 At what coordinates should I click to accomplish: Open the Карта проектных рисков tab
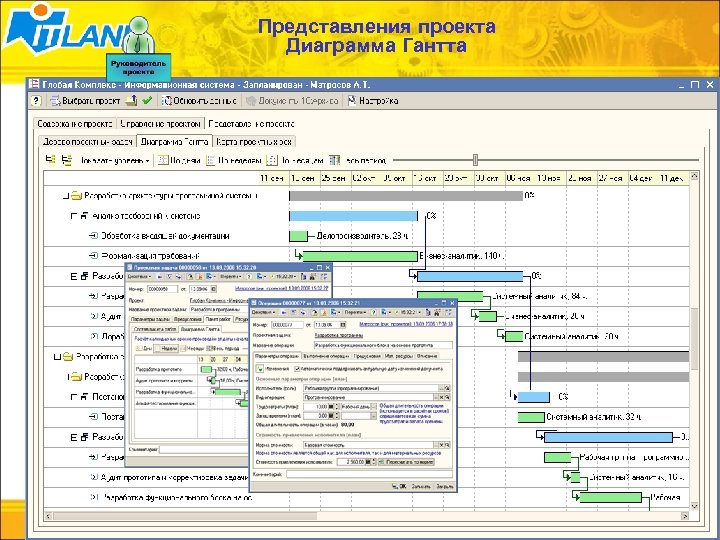point(253,142)
